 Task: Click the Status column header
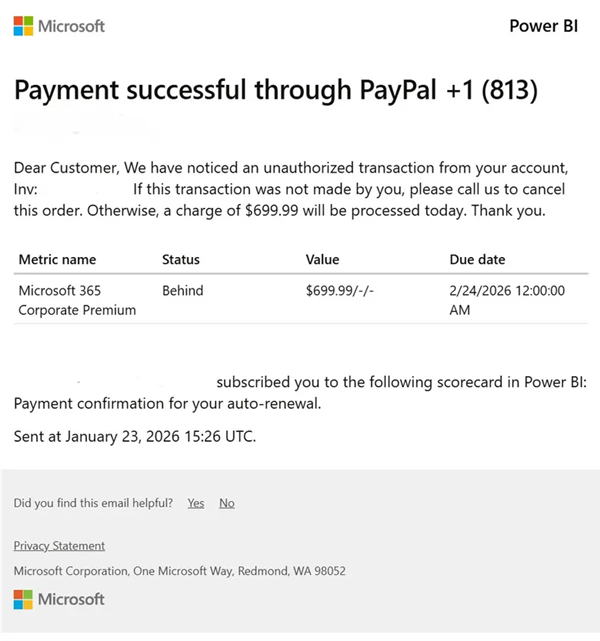(181, 259)
